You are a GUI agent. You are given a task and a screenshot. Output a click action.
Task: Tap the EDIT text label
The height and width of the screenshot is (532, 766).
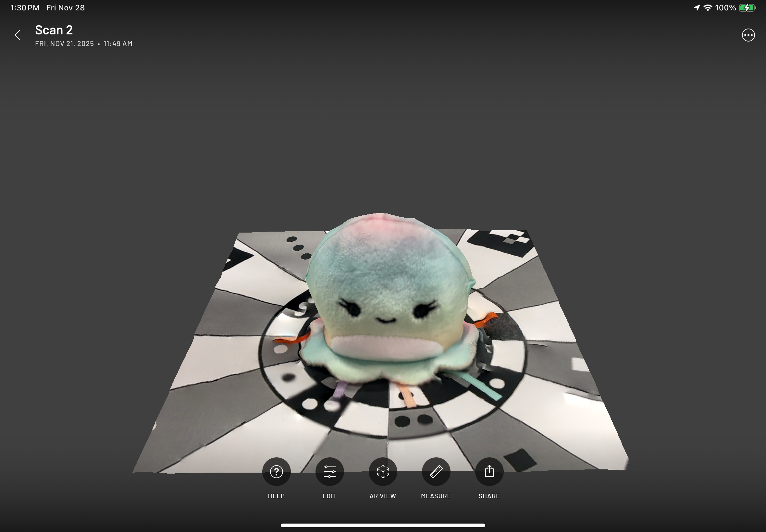point(329,496)
